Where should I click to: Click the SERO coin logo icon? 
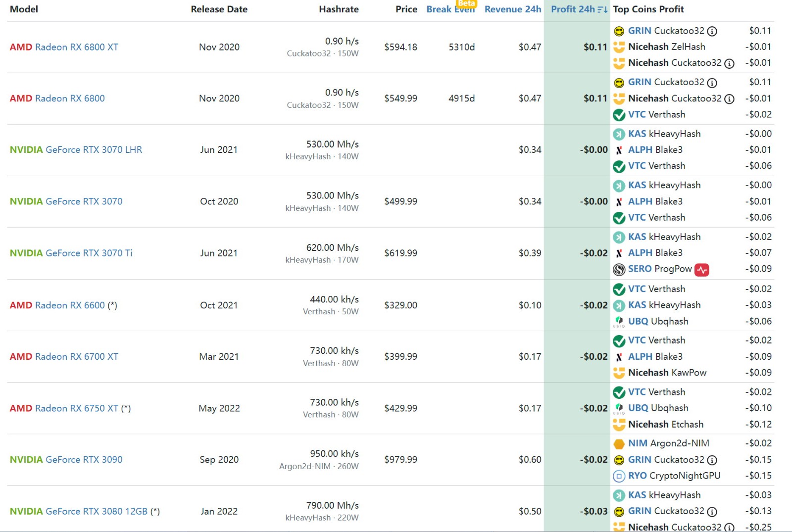[x=619, y=269]
